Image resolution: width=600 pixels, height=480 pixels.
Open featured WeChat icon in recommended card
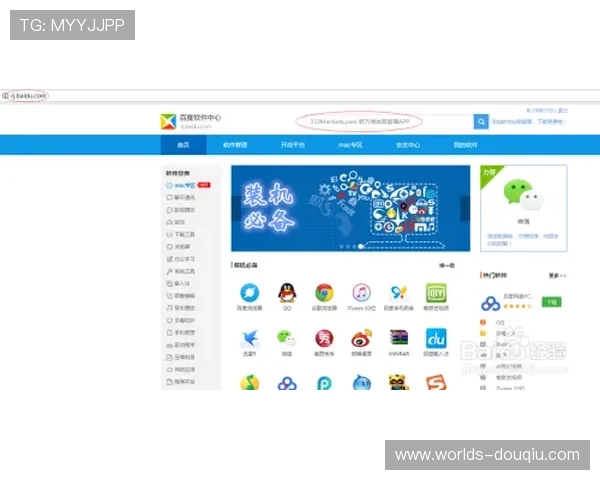[x=523, y=195]
